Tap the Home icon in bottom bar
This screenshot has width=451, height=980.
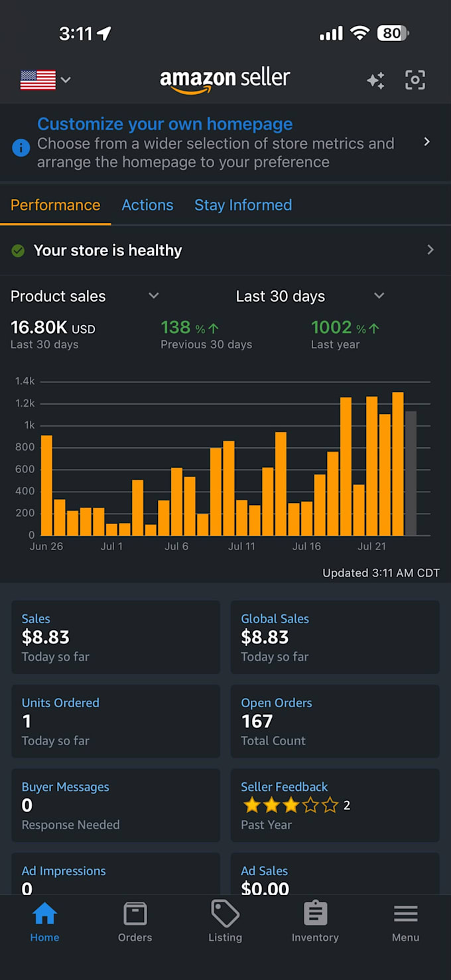tap(44, 914)
